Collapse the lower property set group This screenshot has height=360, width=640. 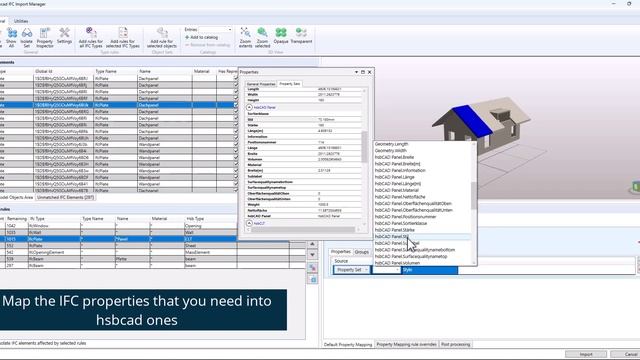coord(249,223)
